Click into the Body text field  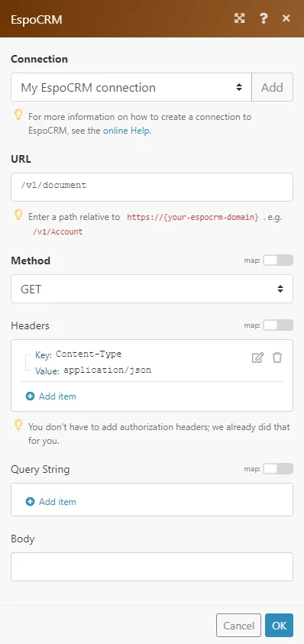coord(152,567)
